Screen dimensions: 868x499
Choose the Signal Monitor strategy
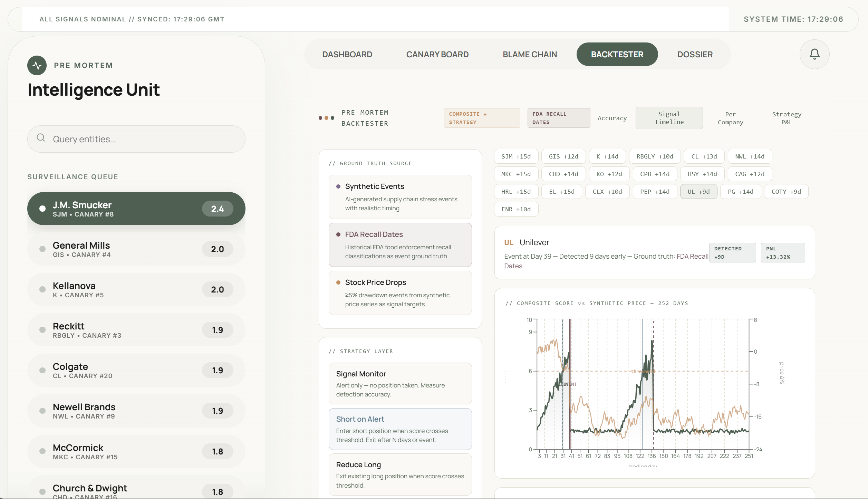pyautogui.click(x=400, y=383)
